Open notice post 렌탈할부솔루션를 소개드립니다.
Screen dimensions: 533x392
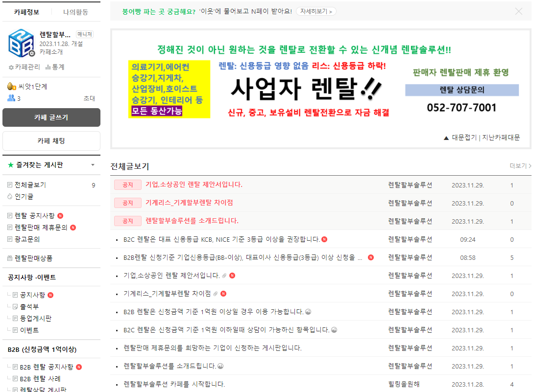[x=192, y=221]
